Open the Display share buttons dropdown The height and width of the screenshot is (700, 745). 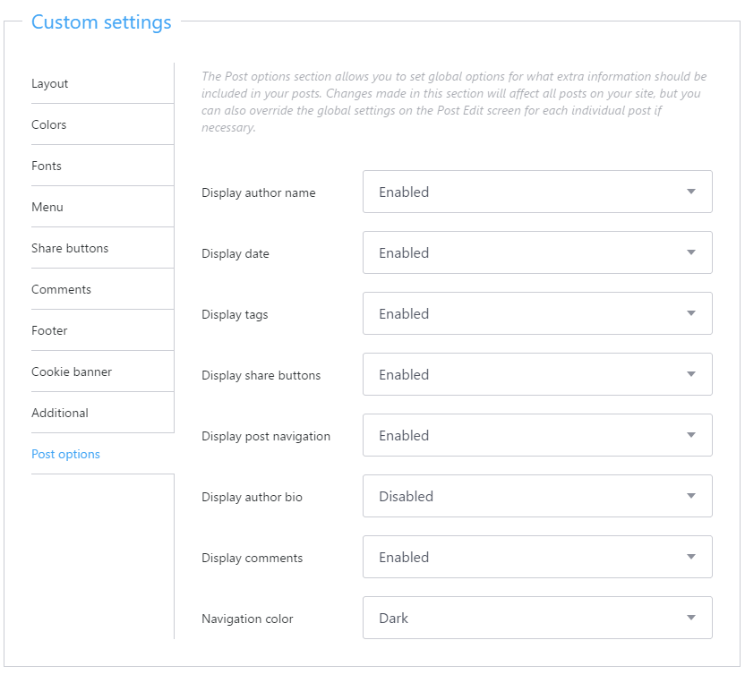pyautogui.click(x=537, y=374)
